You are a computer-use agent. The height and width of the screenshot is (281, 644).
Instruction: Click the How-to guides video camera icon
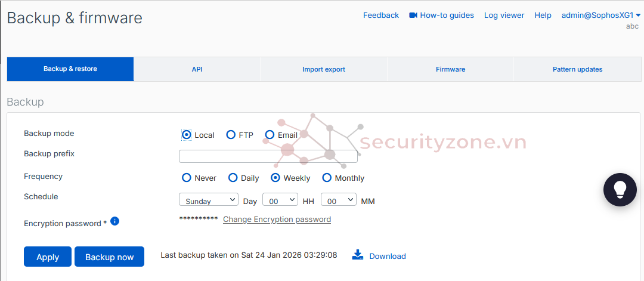coord(413,16)
